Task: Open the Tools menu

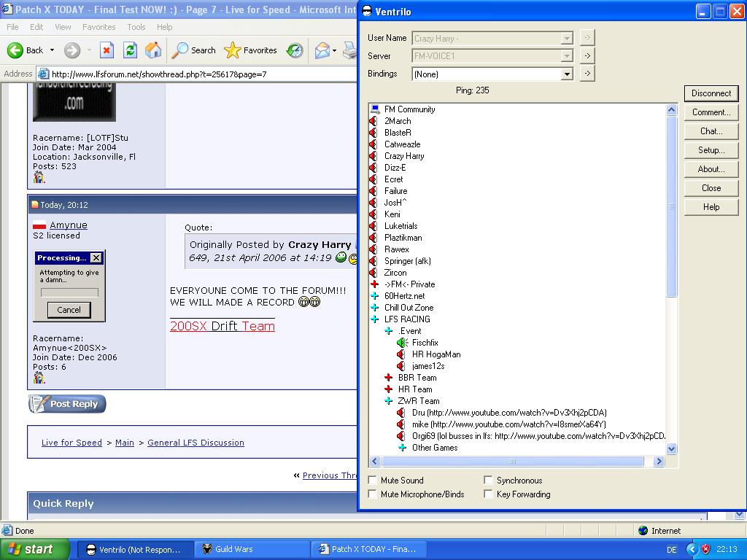Action: click(x=136, y=27)
